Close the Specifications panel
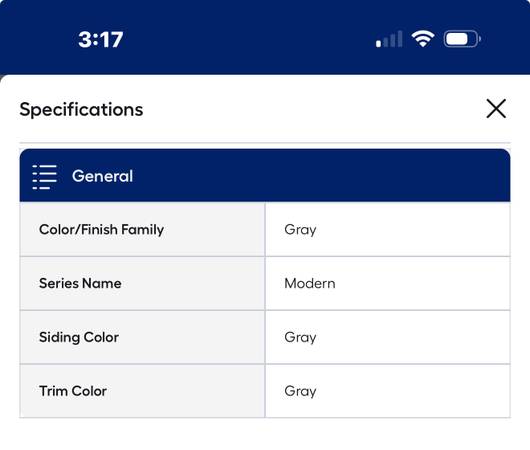The height and width of the screenshot is (450, 530). (x=496, y=109)
